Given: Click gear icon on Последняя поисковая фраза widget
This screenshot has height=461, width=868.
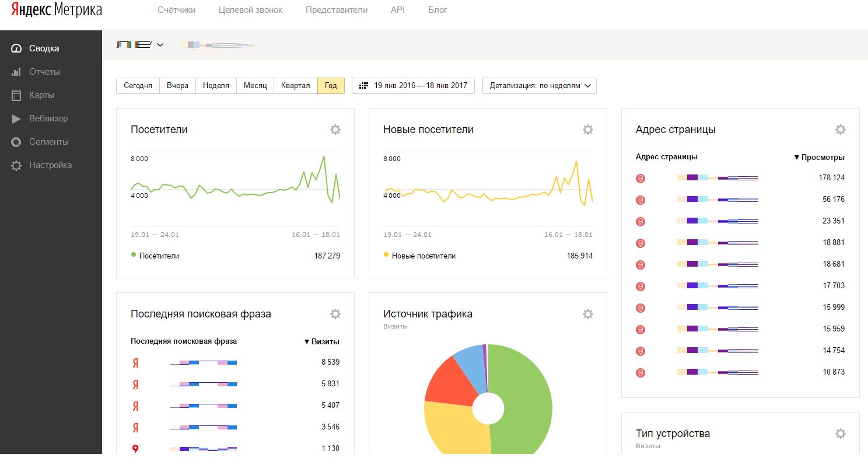Looking at the screenshot, I should (335, 314).
